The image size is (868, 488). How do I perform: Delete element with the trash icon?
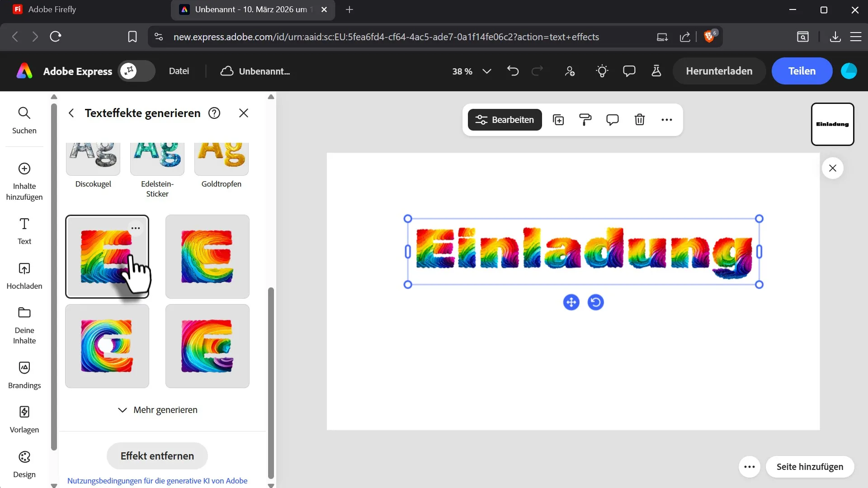639,120
